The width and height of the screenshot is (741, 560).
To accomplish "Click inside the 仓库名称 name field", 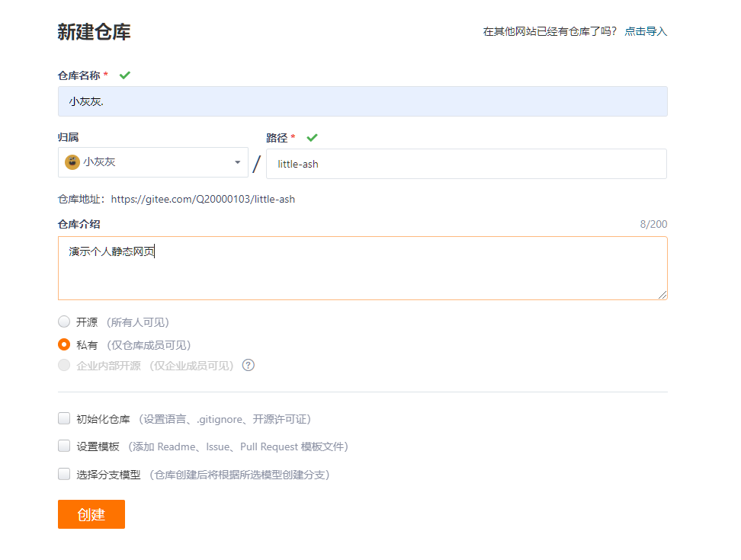I will (x=363, y=101).
